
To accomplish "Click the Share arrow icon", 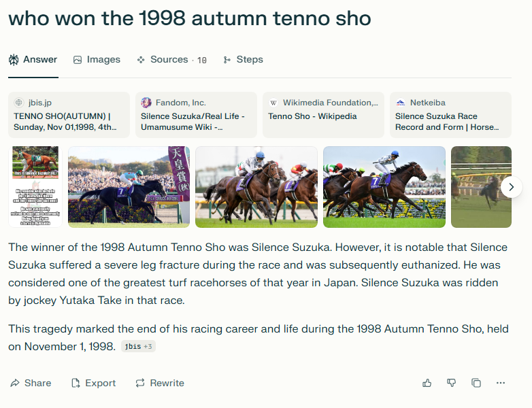I will 15,383.
